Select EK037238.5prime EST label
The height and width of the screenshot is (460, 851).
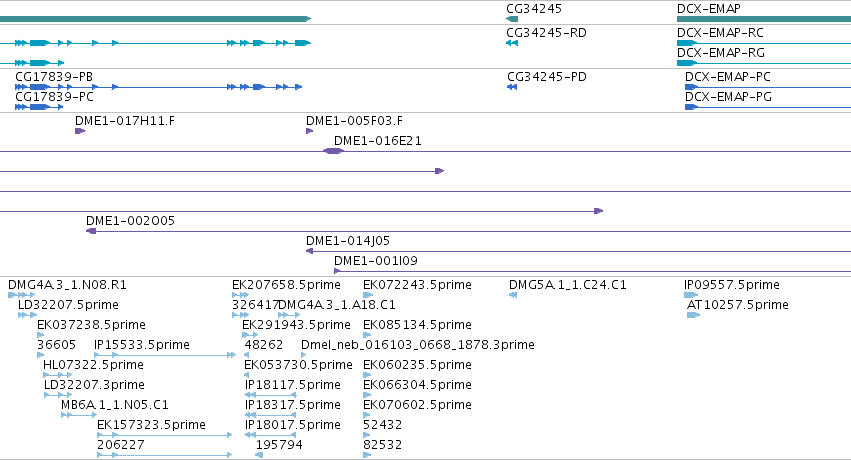(91, 325)
